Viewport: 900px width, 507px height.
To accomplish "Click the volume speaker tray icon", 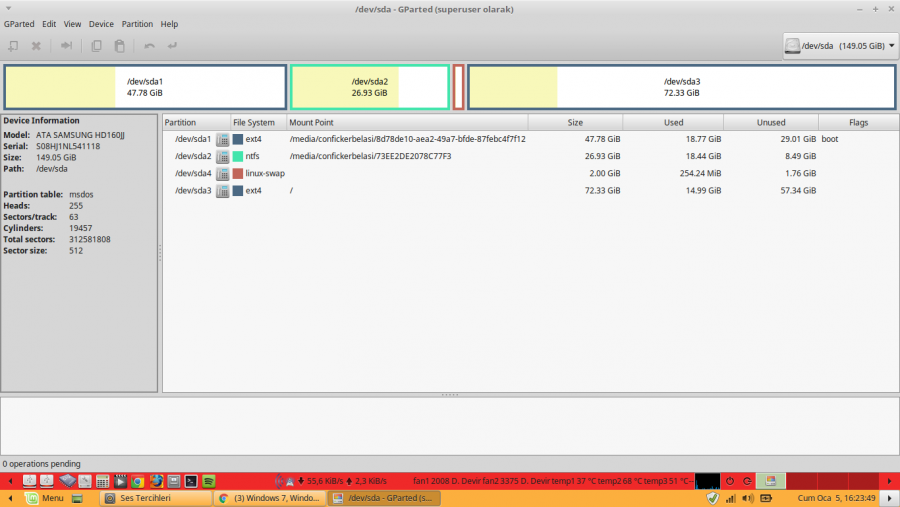I will click(748, 498).
